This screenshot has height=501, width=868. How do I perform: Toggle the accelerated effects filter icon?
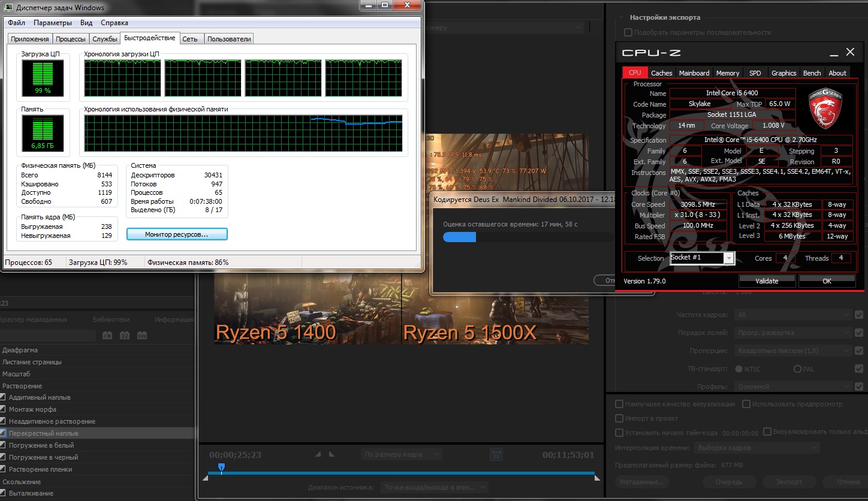click(x=108, y=336)
